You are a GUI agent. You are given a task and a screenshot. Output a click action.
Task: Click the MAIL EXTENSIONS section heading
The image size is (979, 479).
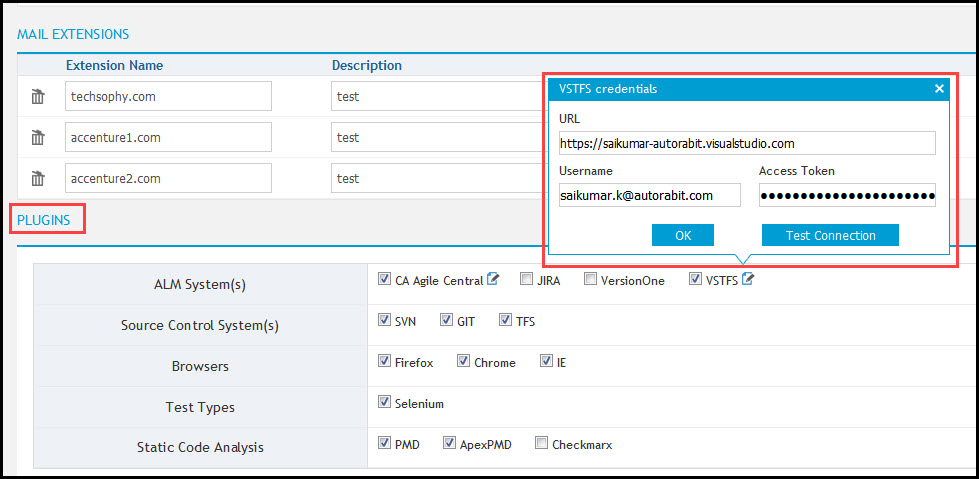click(x=73, y=34)
